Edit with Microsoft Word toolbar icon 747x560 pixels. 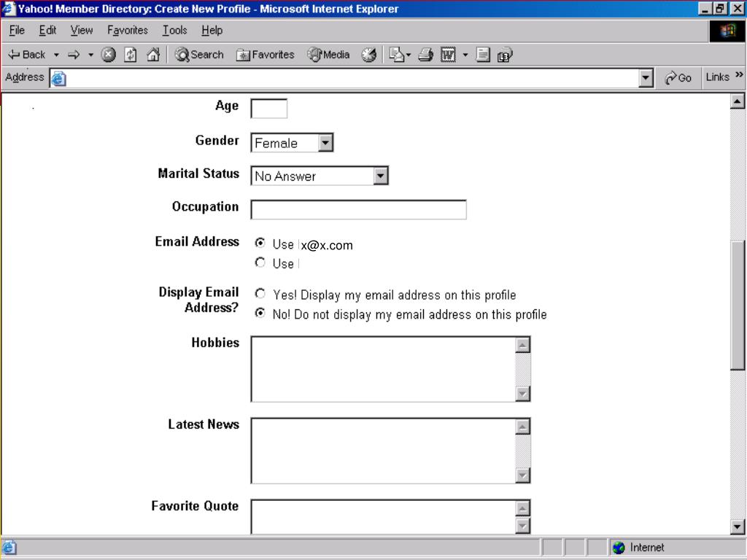pyautogui.click(x=449, y=55)
